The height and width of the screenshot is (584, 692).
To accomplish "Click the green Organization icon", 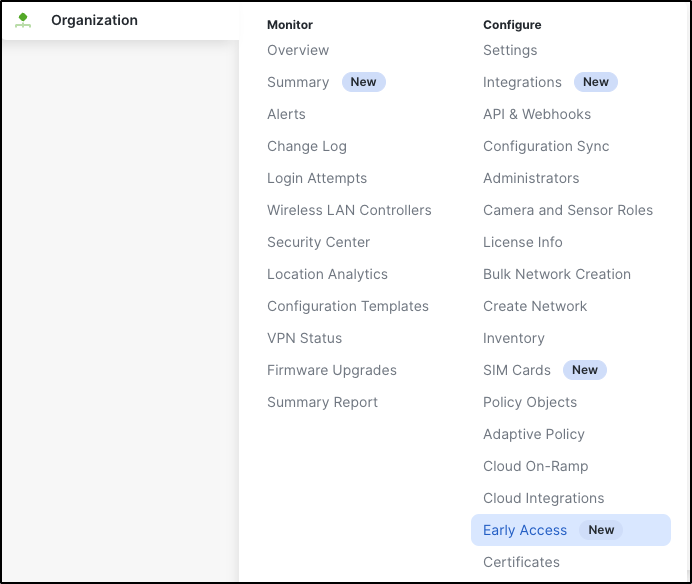I will point(24,21).
